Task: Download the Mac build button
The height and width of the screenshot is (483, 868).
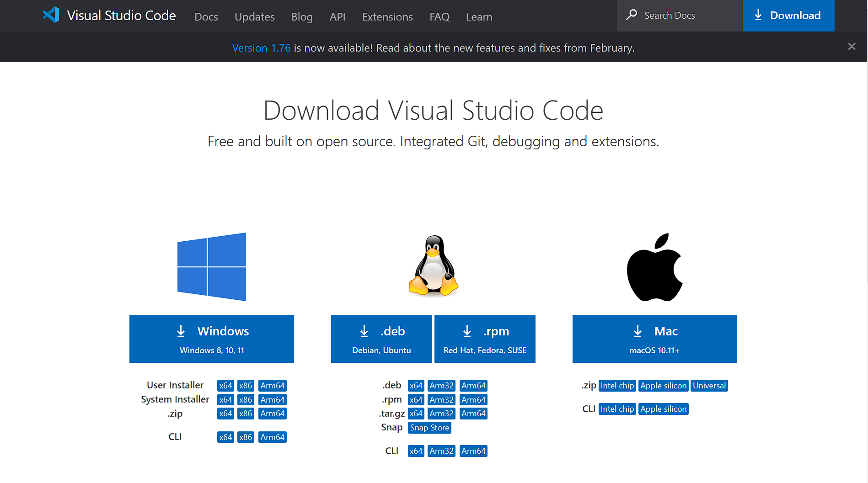Action: [655, 339]
